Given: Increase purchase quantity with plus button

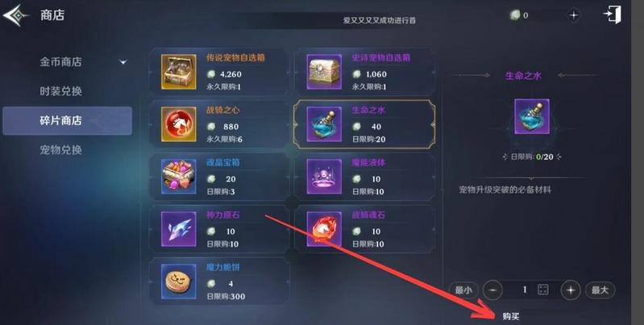Looking at the screenshot, I should [570, 290].
